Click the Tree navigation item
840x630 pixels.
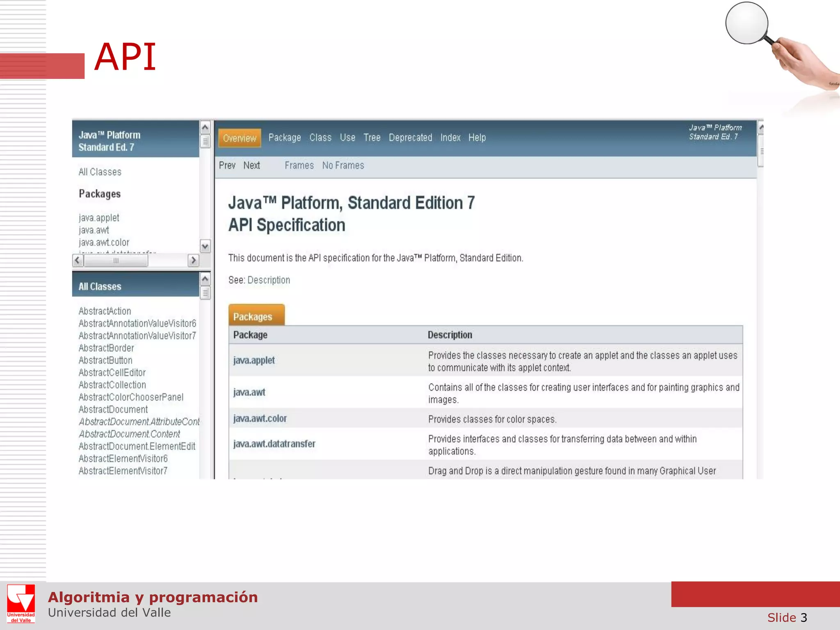pyautogui.click(x=372, y=138)
